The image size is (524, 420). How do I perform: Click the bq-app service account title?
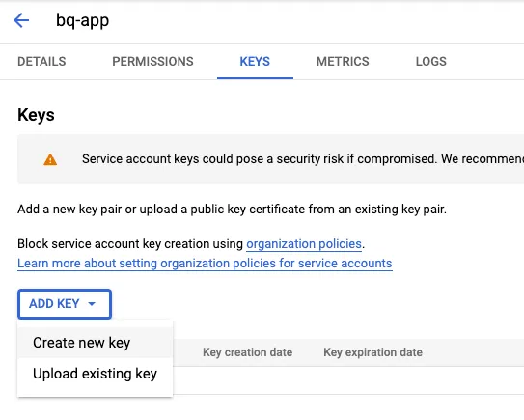pyautogui.click(x=83, y=20)
